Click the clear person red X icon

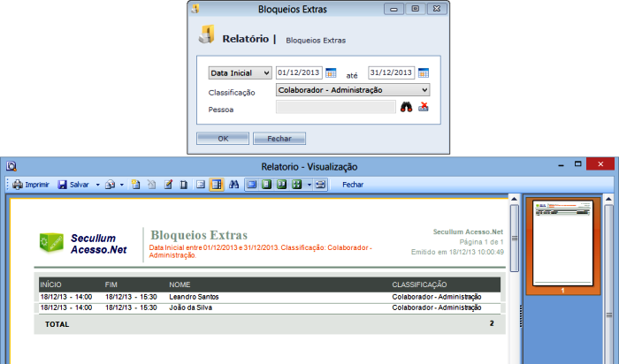click(424, 107)
